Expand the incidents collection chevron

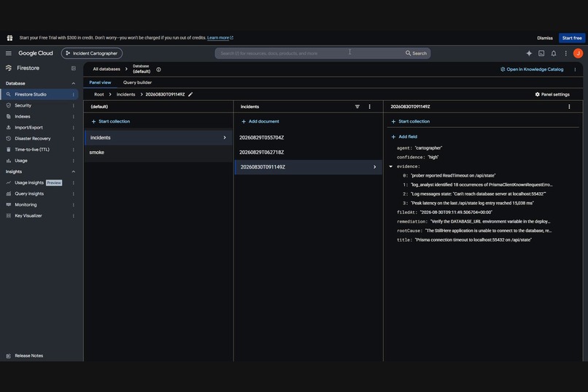point(225,138)
